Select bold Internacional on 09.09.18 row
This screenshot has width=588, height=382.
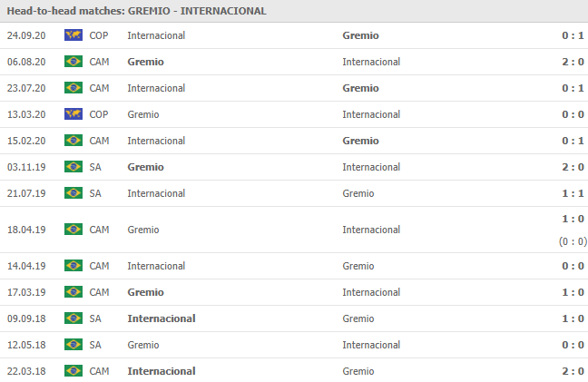(162, 318)
